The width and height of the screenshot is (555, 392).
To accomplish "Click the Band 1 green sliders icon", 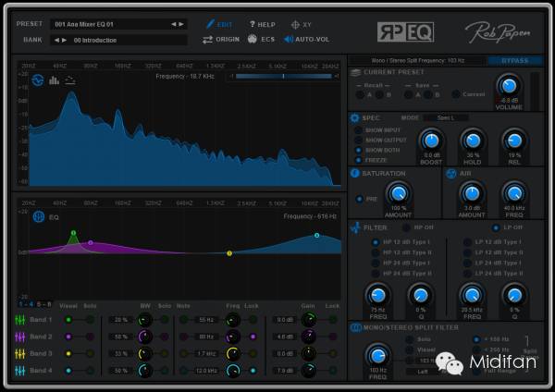I will [x=20, y=320].
